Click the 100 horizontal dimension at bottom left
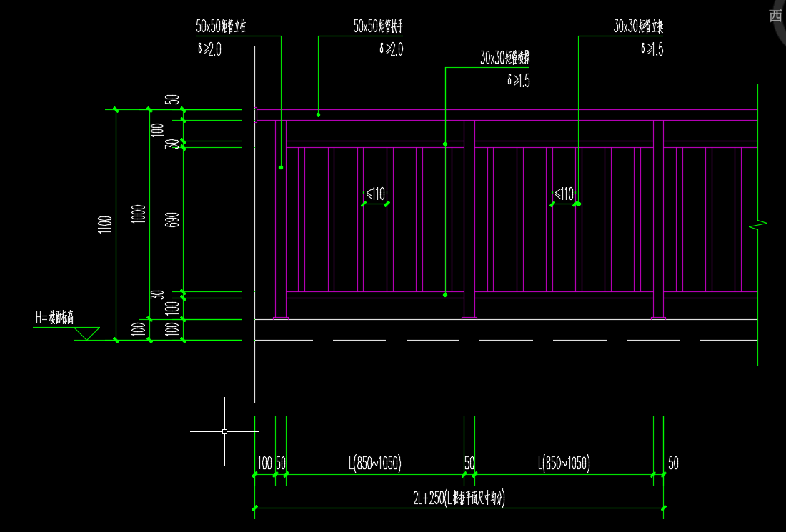This screenshot has height=532, width=786. pyautogui.click(x=264, y=463)
